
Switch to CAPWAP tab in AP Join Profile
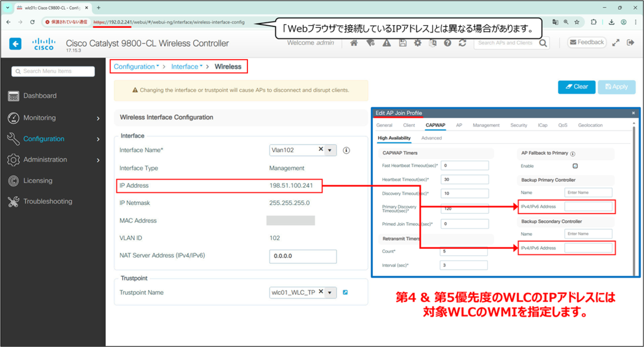coord(435,125)
